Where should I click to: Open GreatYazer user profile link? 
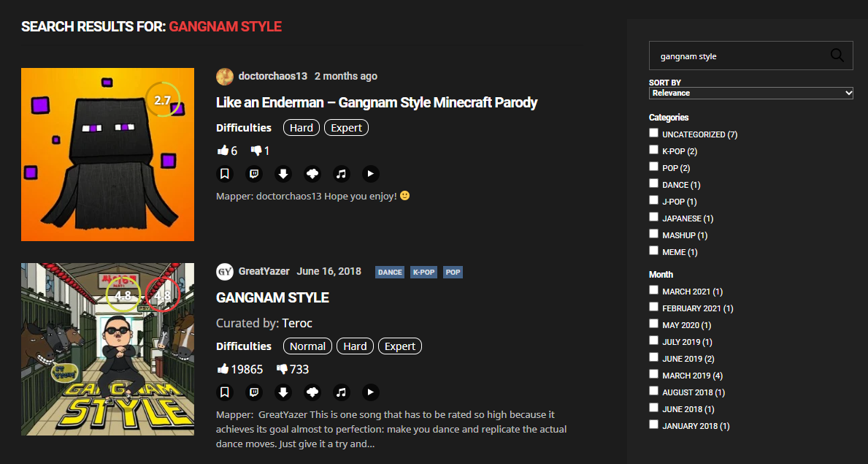click(264, 271)
